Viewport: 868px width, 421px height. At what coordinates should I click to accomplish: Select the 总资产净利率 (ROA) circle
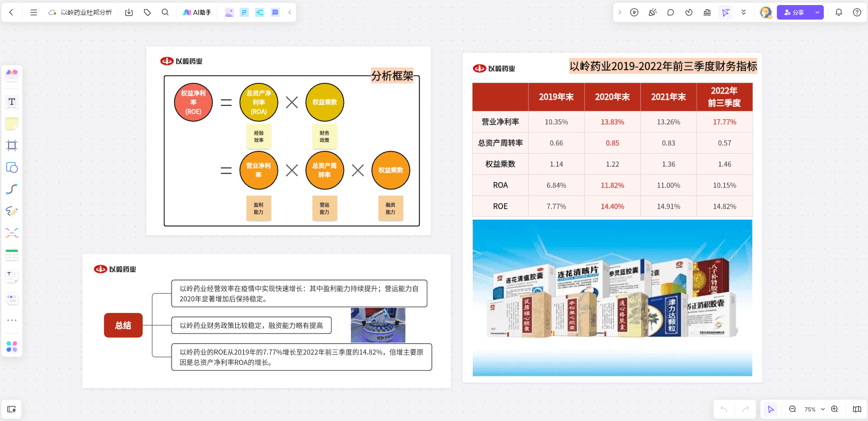(x=259, y=102)
